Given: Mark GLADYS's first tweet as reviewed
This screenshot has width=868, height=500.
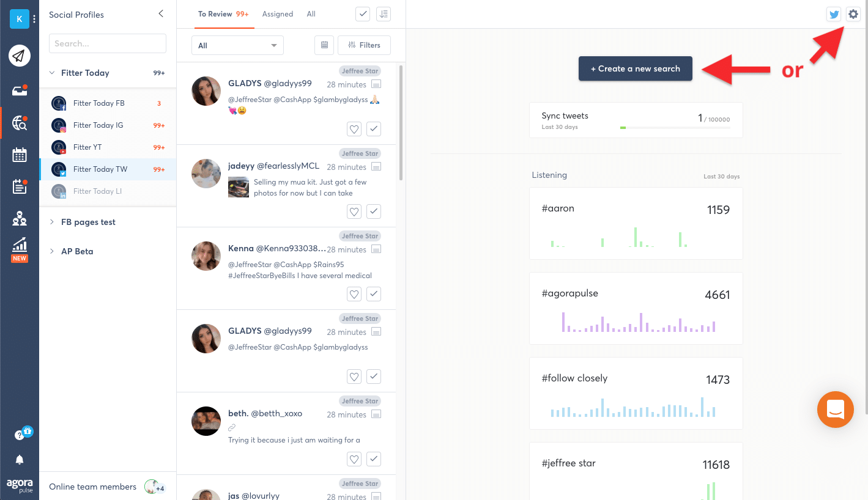Looking at the screenshot, I should [x=374, y=128].
